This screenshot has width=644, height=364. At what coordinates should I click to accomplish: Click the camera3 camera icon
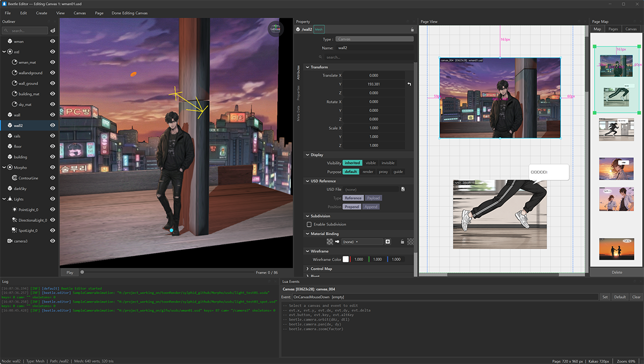pos(10,241)
